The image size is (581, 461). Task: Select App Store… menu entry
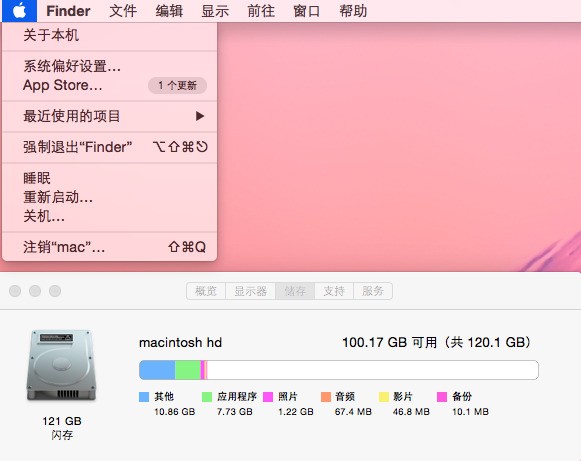click(x=109, y=86)
